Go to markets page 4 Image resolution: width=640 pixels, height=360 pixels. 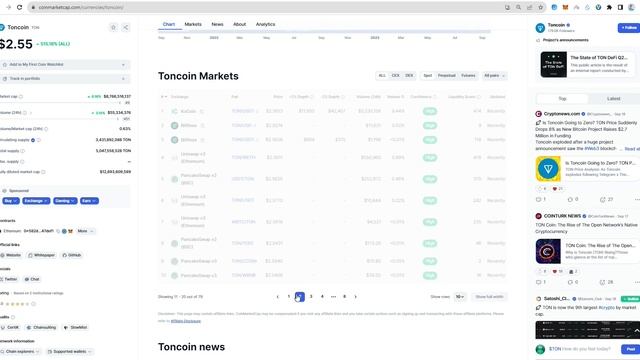point(322,297)
